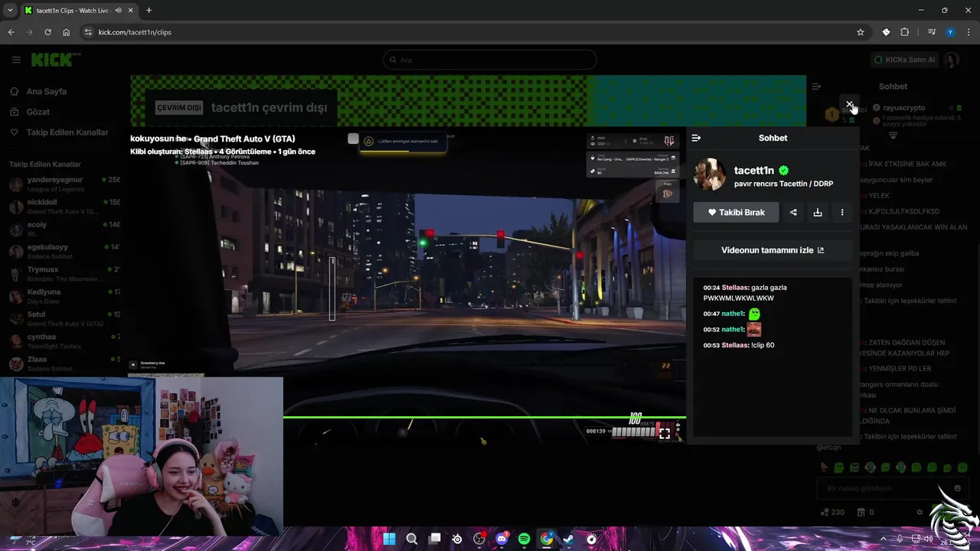Open Windows Start menu
This screenshot has height=551, width=980.
389,539
